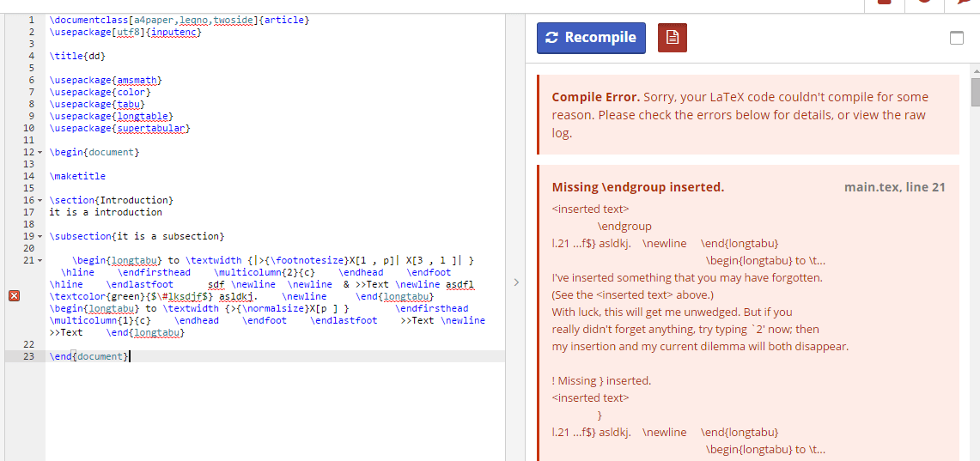The image size is (980, 461).
Task: Click the \documentclass line of code
Action: [180, 20]
